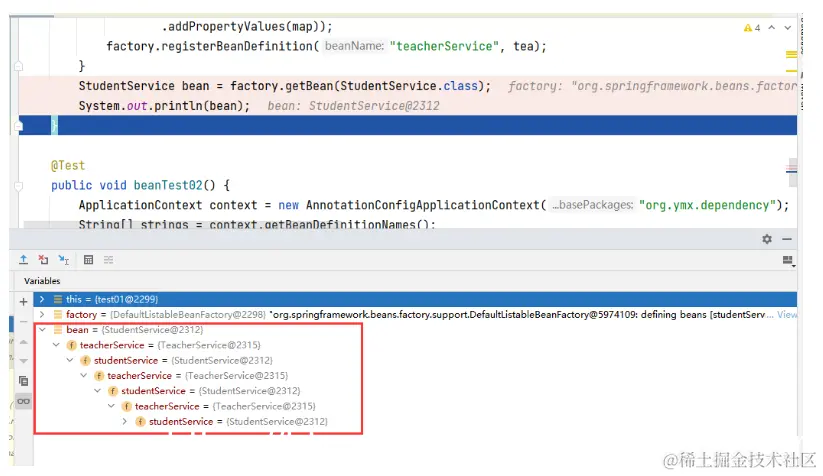
Task: Collapse code fold marker beside beanTest02 method
Action: [18, 186]
